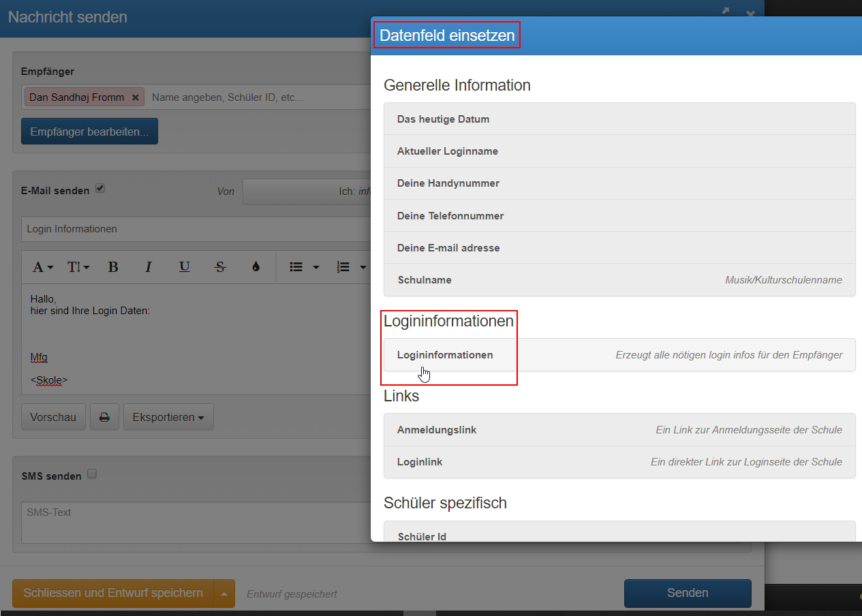
Task: Expand the Eksportieren dropdown
Action: (x=168, y=417)
